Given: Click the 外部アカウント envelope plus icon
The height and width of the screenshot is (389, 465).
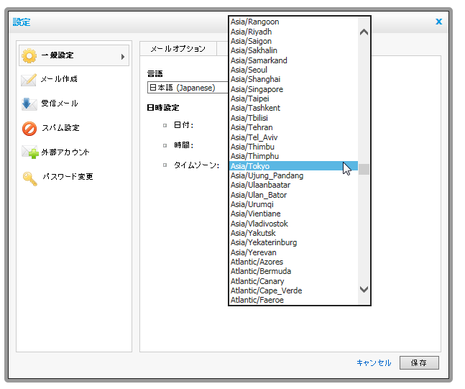Looking at the screenshot, I should [30, 152].
